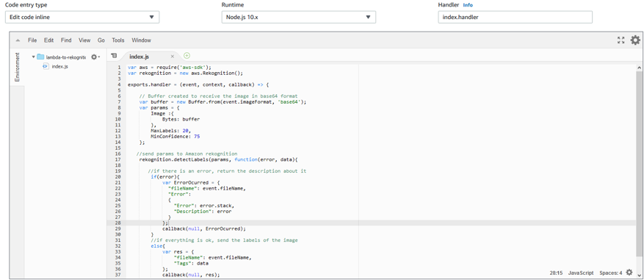Click the 'Bytes: buffer' line
The width and height of the screenshot is (644, 280).
coord(181,119)
